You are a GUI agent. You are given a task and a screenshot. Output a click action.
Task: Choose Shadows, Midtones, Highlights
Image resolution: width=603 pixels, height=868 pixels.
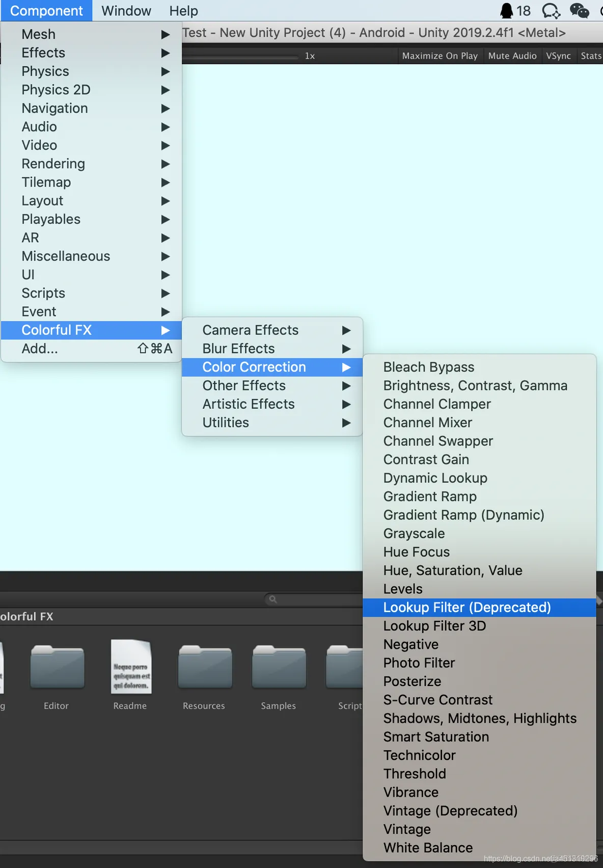[479, 718]
